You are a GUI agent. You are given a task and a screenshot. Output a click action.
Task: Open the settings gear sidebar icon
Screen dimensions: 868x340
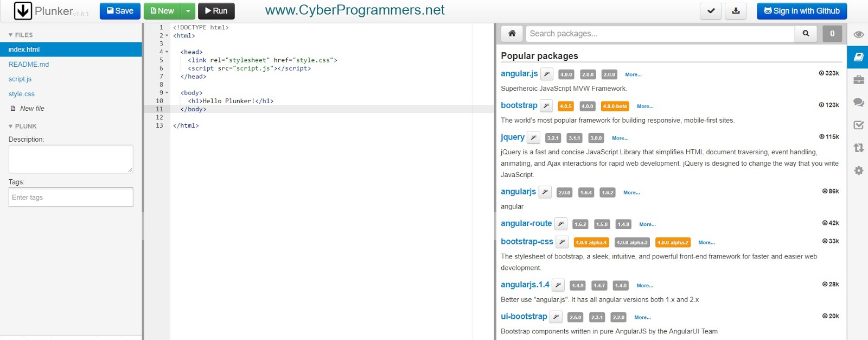click(858, 171)
